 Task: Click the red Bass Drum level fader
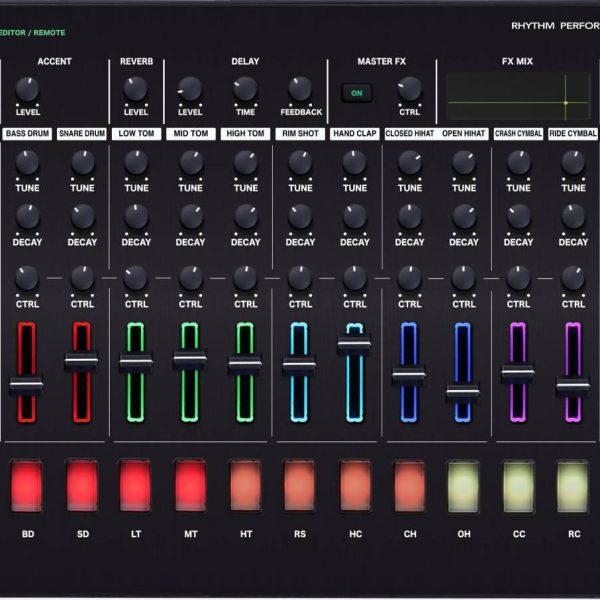click(x=26, y=384)
